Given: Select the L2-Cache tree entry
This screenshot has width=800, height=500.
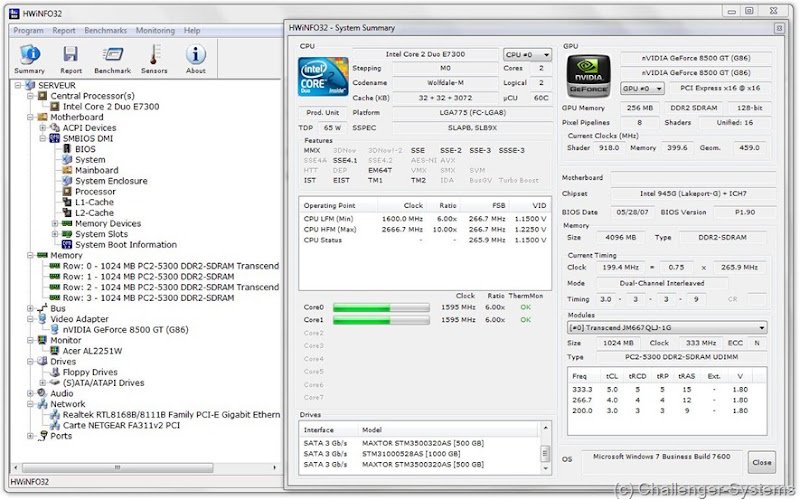Looking at the screenshot, I should [x=94, y=213].
